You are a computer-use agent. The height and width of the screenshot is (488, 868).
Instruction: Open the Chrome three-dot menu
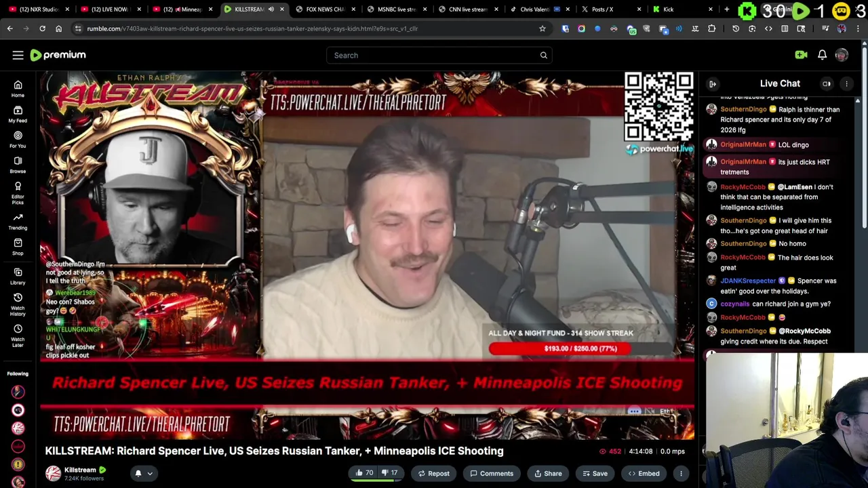pos(858,28)
